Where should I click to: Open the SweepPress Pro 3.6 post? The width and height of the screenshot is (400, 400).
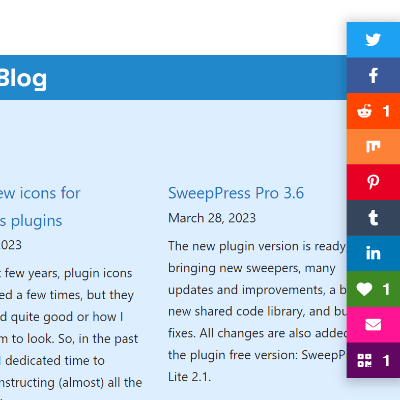[236, 193]
